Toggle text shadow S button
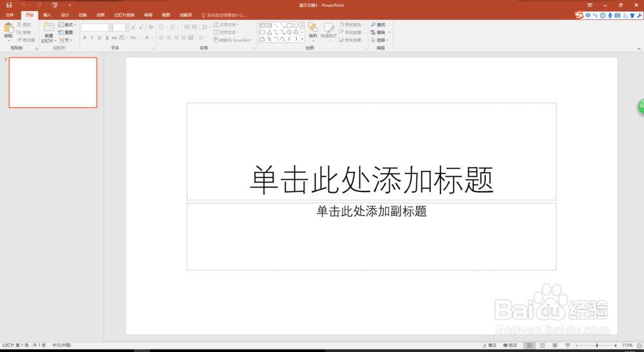644x352 pixels. click(x=107, y=38)
